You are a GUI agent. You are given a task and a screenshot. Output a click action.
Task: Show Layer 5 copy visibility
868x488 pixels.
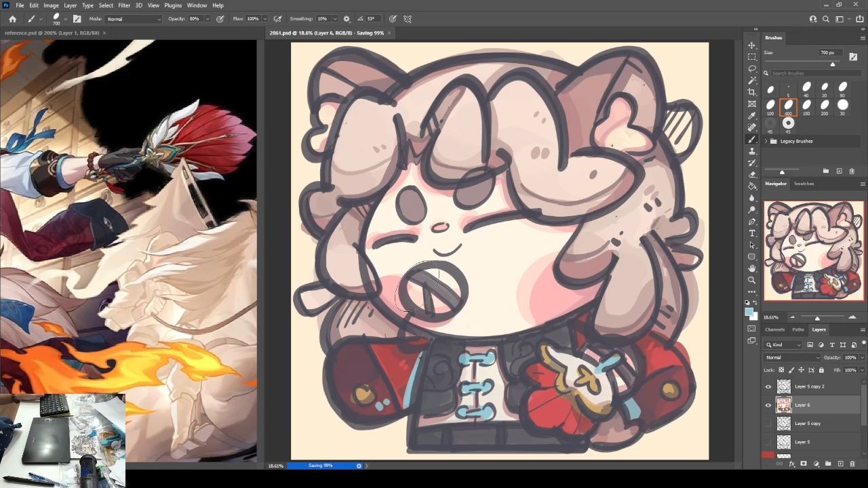click(x=768, y=424)
